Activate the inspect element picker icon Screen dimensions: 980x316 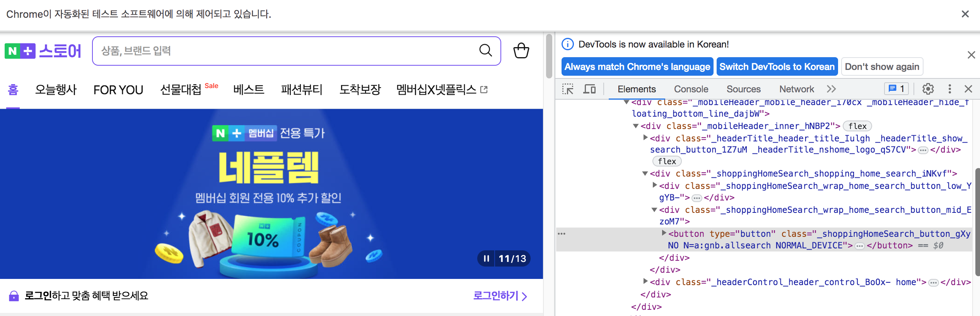pos(568,89)
